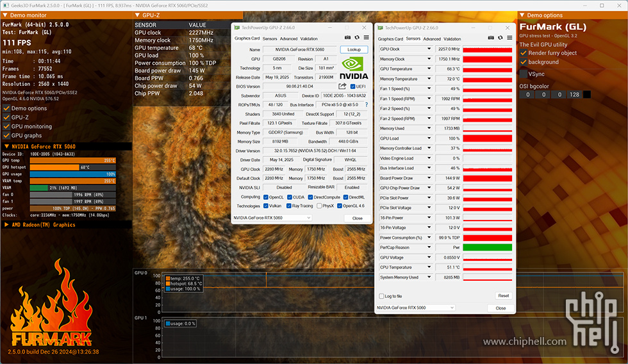Enable the PhysX checkbox
Viewport: 628px width, 364px height.
pyautogui.click(x=319, y=206)
